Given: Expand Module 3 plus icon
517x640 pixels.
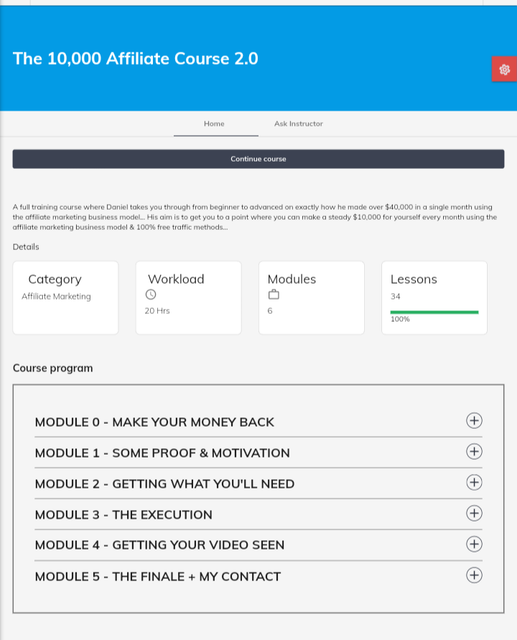Looking at the screenshot, I should click(x=474, y=513).
